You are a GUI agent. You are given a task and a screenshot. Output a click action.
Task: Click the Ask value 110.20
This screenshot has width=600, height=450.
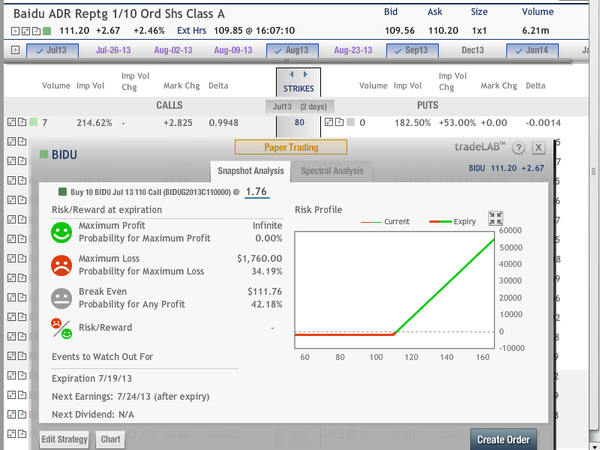(x=443, y=31)
